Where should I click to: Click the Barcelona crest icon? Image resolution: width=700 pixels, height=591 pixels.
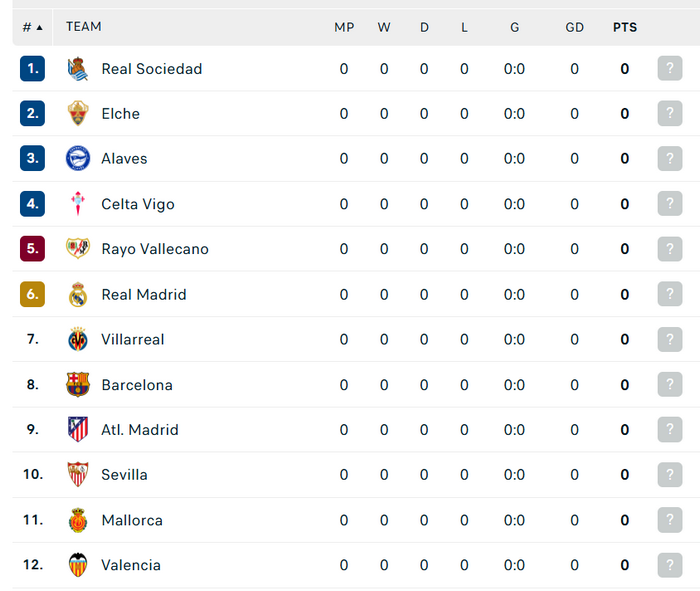pos(78,384)
